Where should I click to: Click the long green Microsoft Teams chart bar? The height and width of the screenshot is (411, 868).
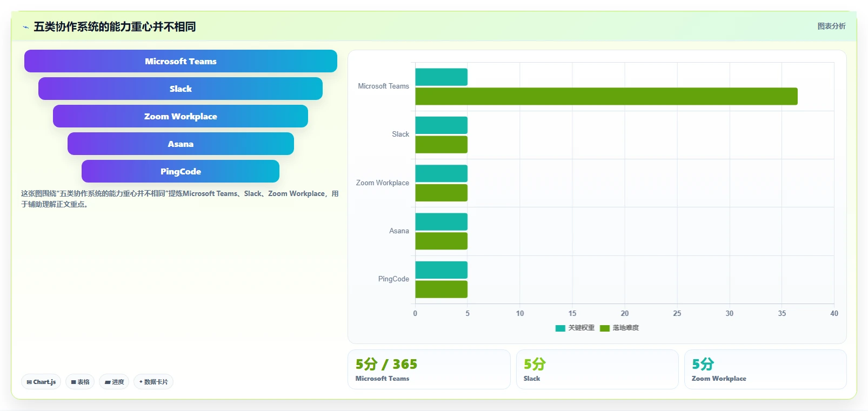(x=606, y=96)
